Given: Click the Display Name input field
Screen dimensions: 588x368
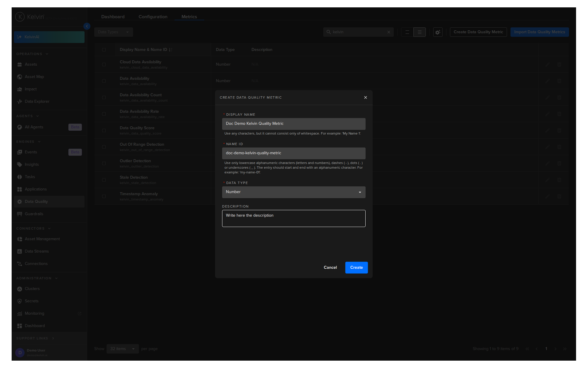Looking at the screenshot, I should click(x=294, y=124).
